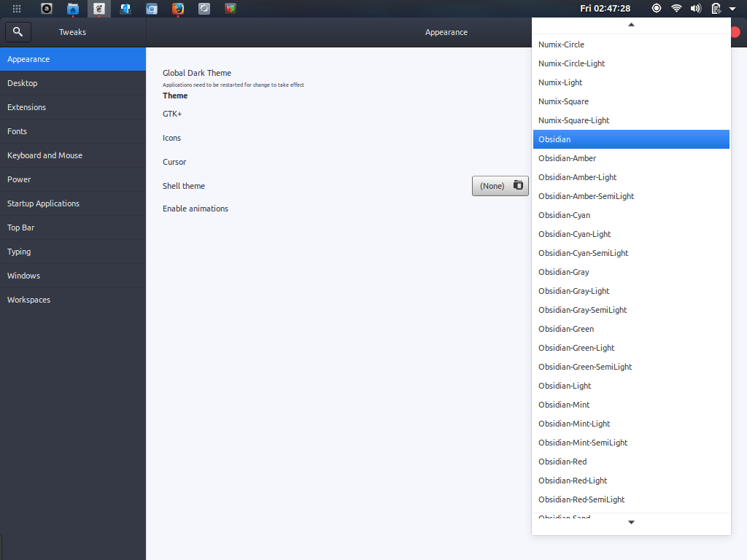Screen dimensions: 747x560
Task: Pick the Obsidian-Amber-SemiLight entry
Action: tap(631, 196)
